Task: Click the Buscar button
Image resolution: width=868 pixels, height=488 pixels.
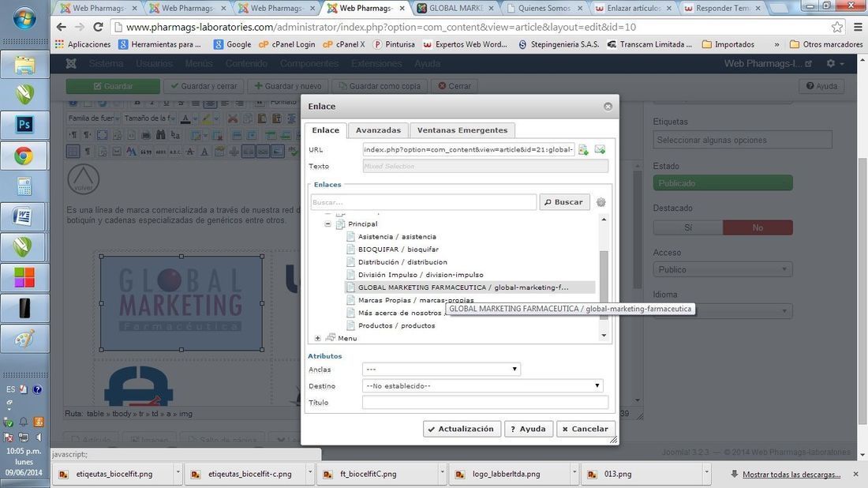Action: [x=564, y=202]
